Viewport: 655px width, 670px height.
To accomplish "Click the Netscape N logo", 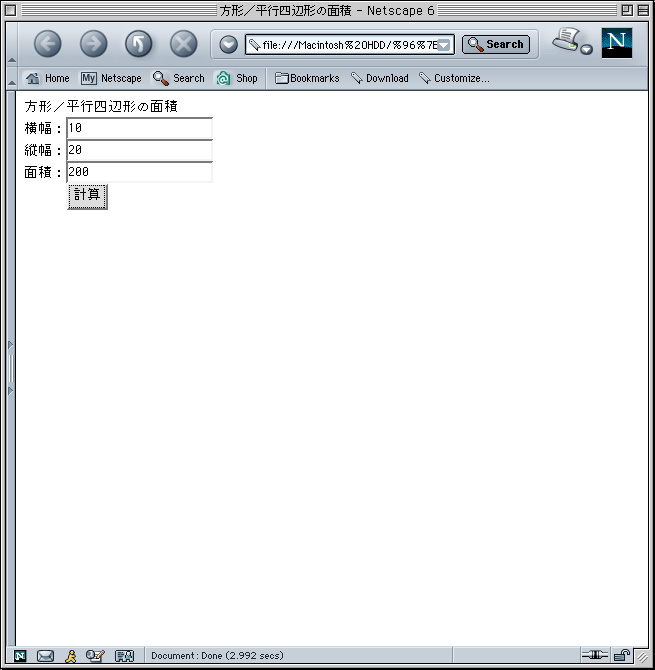I will click(x=617, y=43).
